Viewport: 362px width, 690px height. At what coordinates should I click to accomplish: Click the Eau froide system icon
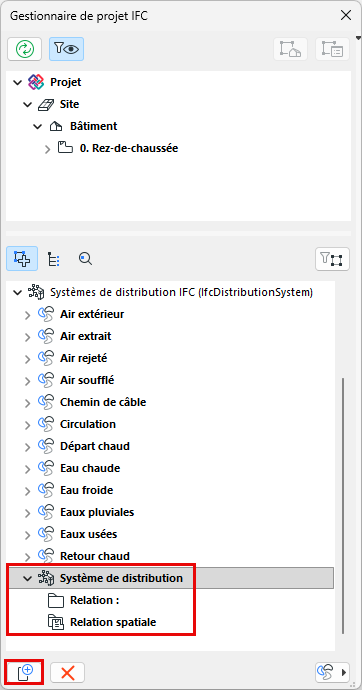(46, 490)
